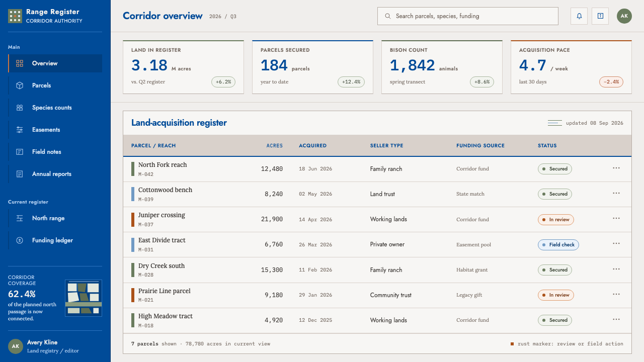Open Parcels from the sidebar menu
This screenshot has height=362, width=644.
tap(55, 85)
